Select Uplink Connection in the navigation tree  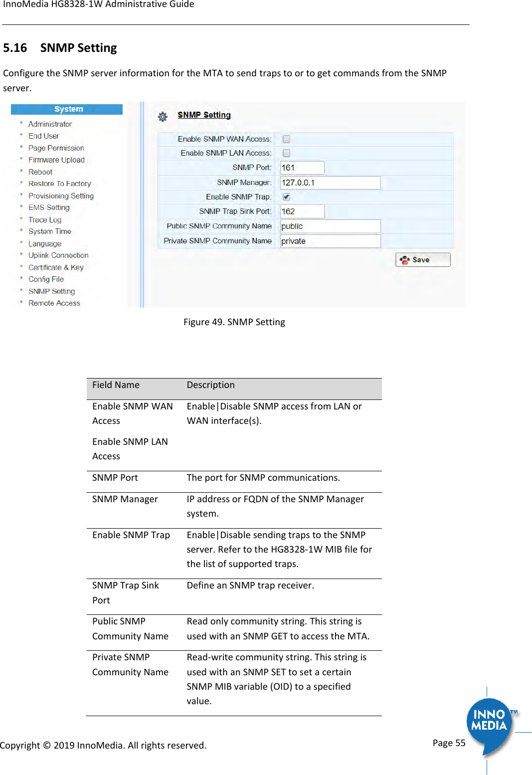click(x=57, y=255)
